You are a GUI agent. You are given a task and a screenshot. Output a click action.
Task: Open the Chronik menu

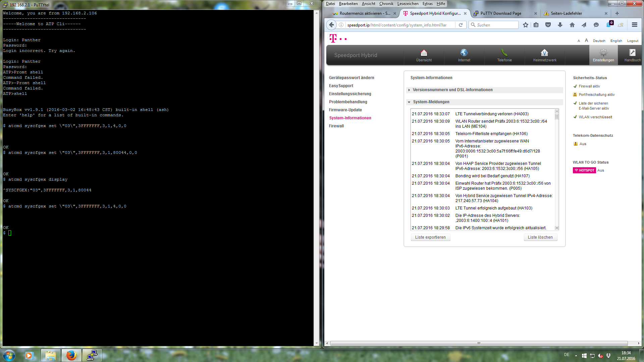[386, 4]
